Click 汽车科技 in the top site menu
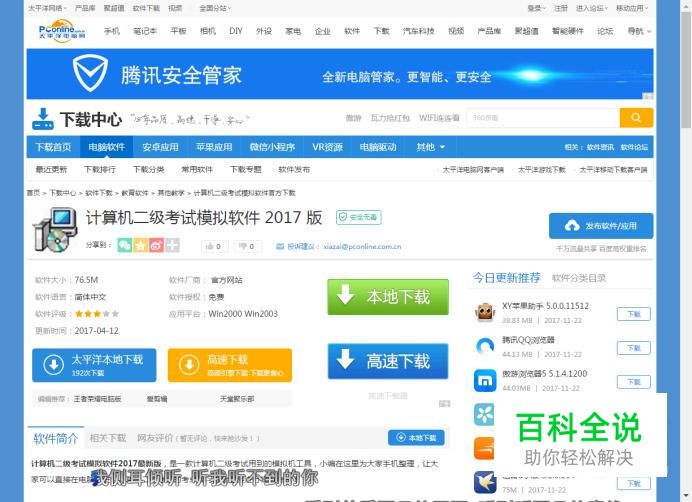Viewport: 692px width, 502px height. pos(418,31)
